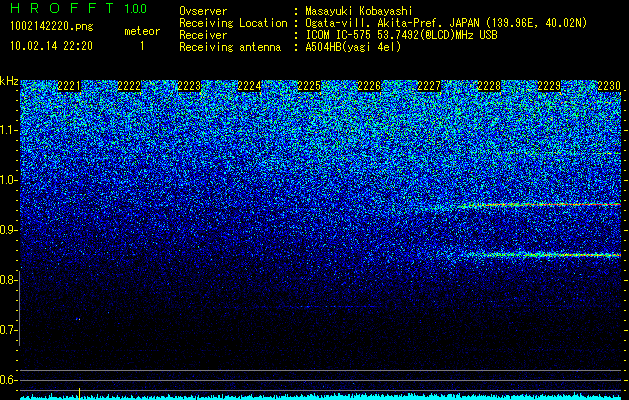The height and width of the screenshot is (400, 629).
Task: Click the 2222 time marker
Action: point(129,86)
